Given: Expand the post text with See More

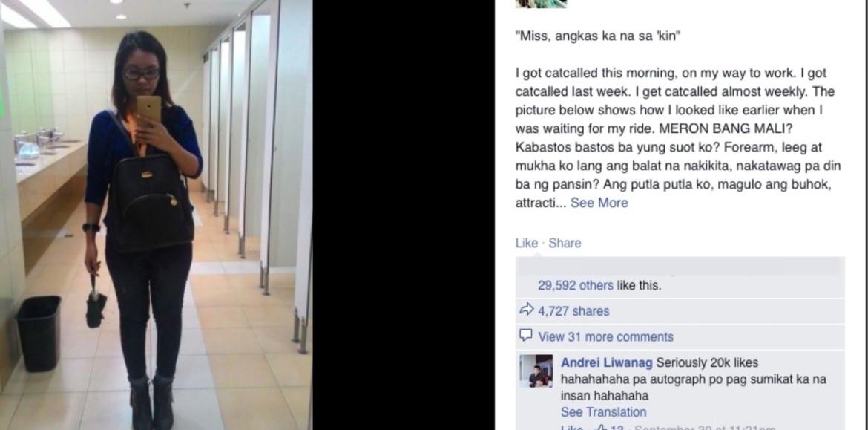Looking at the screenshot, I should pyautogui.click(x=599, y=203).
